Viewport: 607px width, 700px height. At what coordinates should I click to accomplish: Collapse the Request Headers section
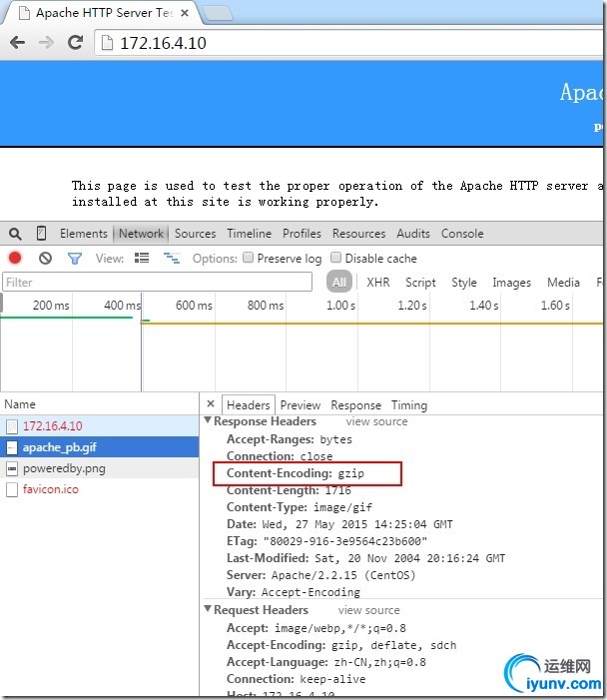208,608
